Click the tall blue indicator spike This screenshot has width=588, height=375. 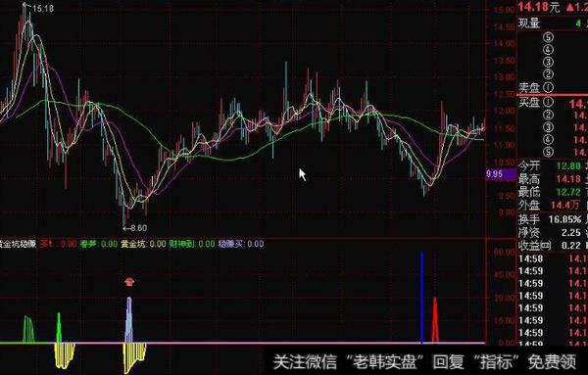point(422,297)
